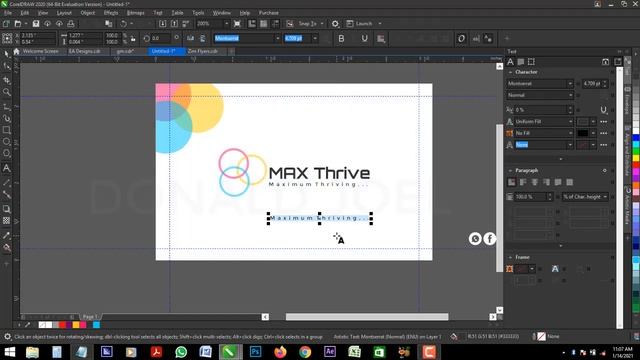Select the Ellipse tool in the toolbox

[7, 142]
